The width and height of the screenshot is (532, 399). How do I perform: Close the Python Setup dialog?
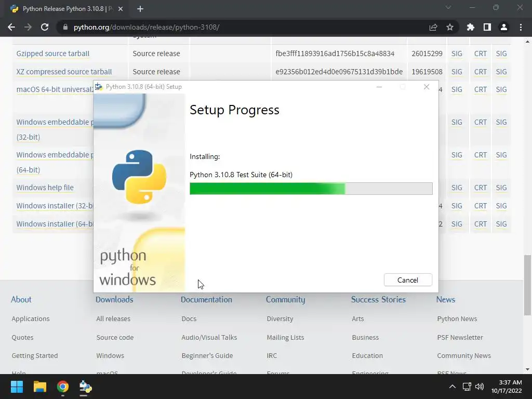427,87
